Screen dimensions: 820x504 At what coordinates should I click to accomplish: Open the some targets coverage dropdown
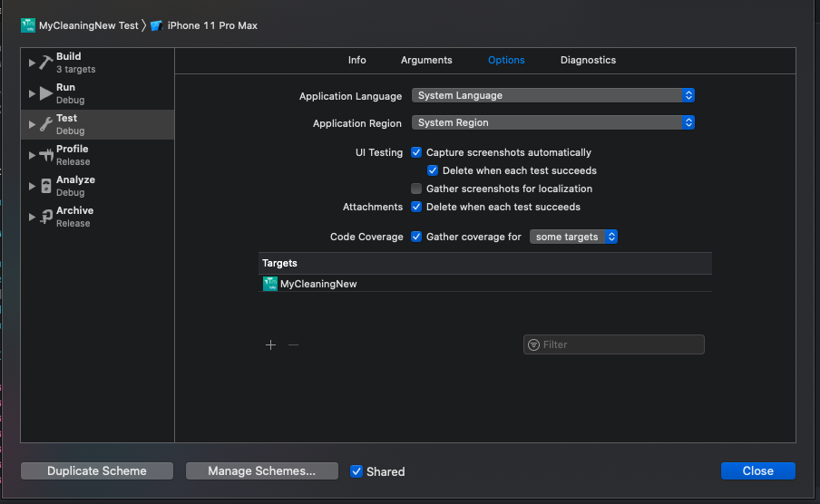(573, 237)
